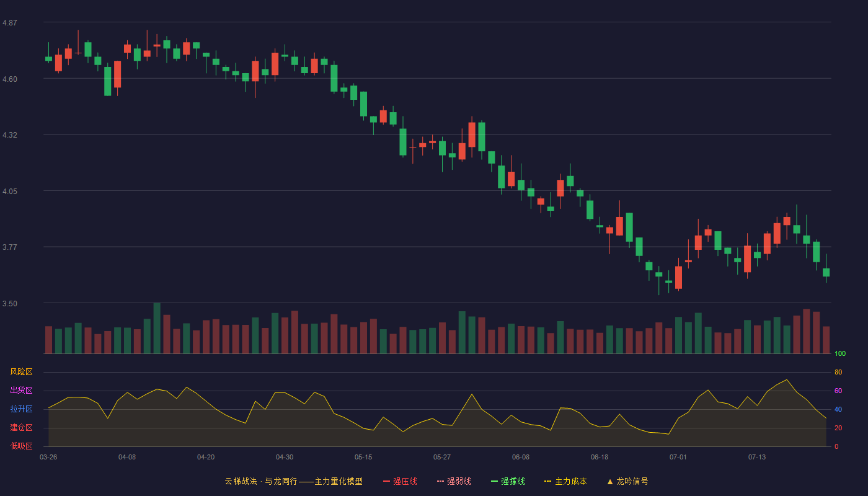The image size is (868, 496).
Task: Click the 建仓区 zone label
Action: click(21, 428)
